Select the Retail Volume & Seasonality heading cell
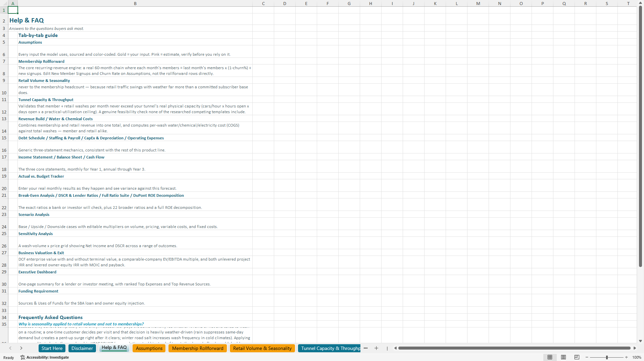The height and width of the screenshot is (361, 644). click(135, 80)
